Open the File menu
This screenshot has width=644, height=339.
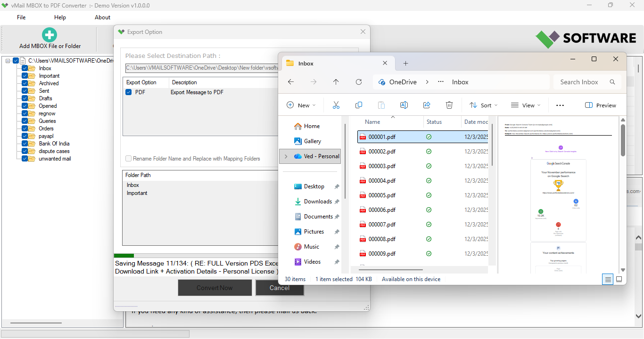click(21, 17)
